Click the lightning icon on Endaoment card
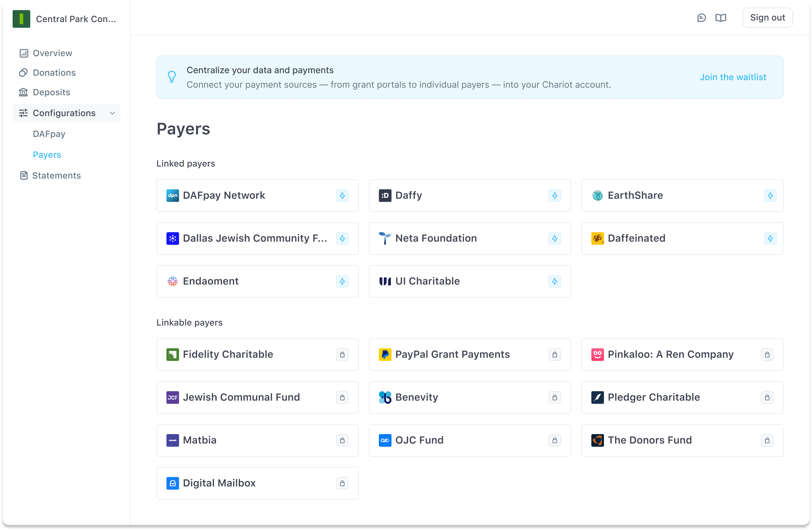Screen dimensions: 812x530 tap(342, 281)
